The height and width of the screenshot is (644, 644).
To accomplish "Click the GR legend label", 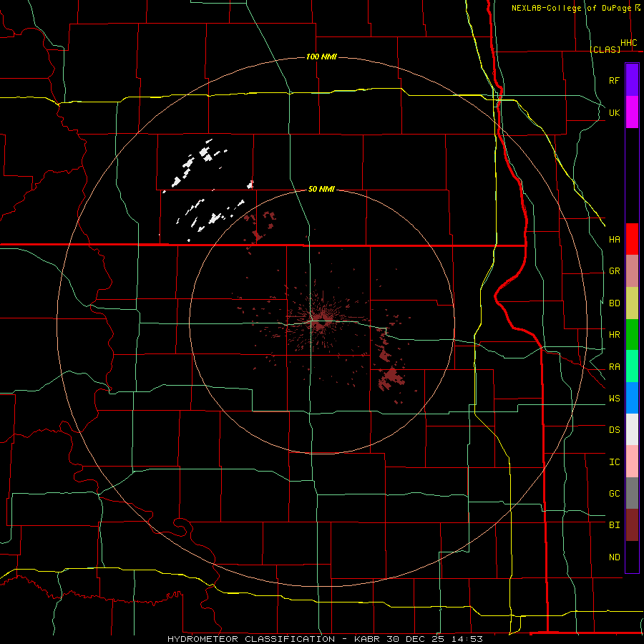I will click(x=614, y=271).
